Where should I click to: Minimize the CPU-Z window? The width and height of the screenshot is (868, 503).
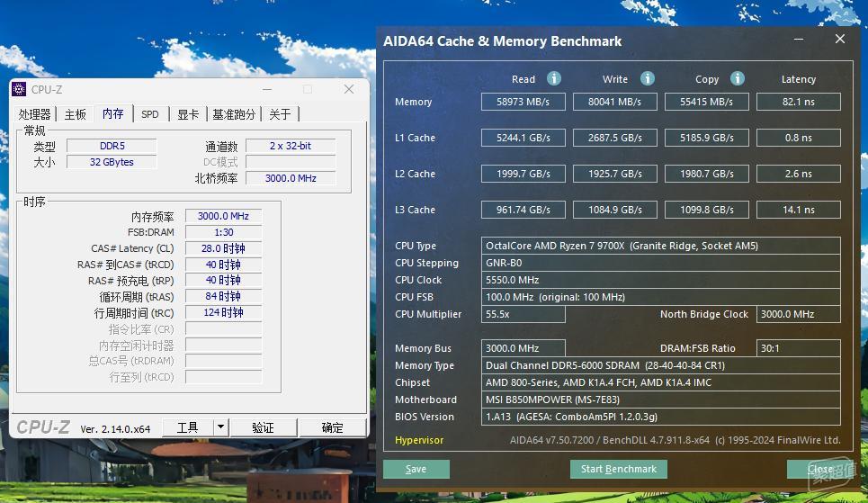[267, 89]
